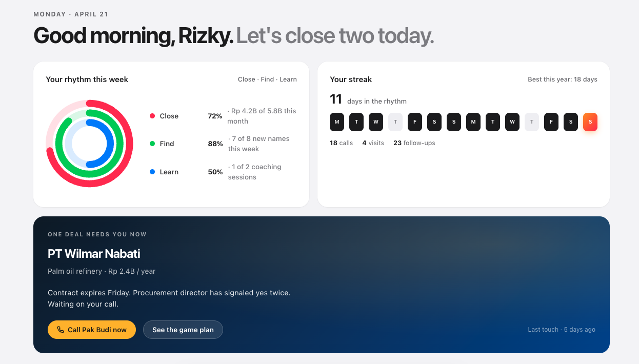Open 'See the game plan'

[x=183, y=330]
